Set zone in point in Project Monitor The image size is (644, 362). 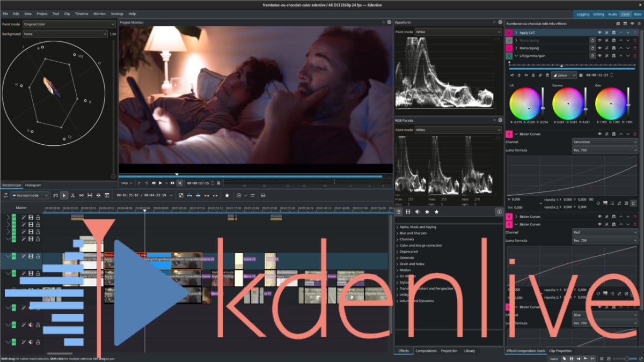tap(140, 183)
